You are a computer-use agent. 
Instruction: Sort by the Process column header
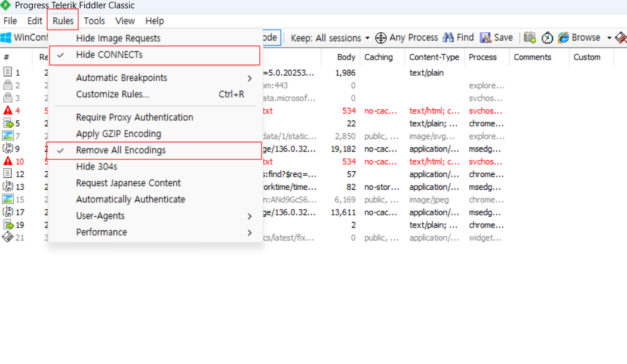coord(487,57)
